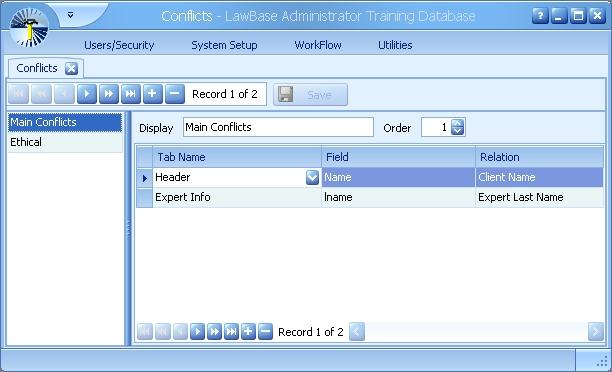Click the vertical splitter handle between panels

tap(128, 228)
